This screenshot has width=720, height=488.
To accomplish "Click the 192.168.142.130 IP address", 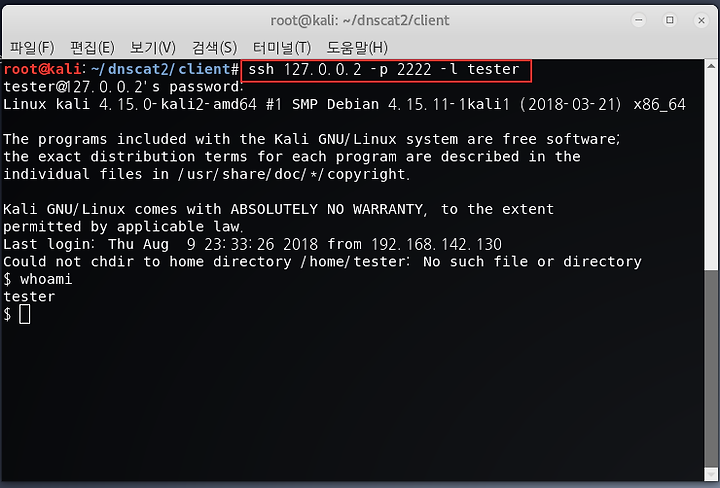I will tap(436, 244).
